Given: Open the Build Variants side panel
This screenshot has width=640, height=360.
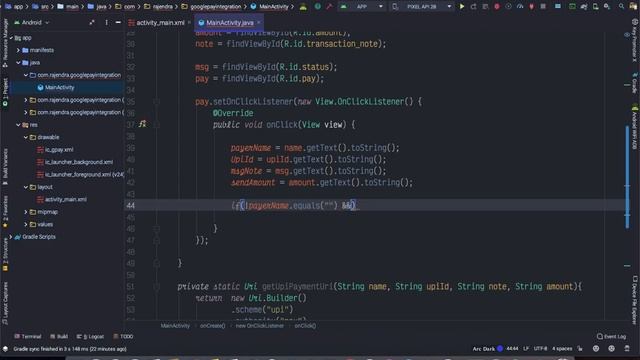Looking at the screenshot, I should pos(5,166).
